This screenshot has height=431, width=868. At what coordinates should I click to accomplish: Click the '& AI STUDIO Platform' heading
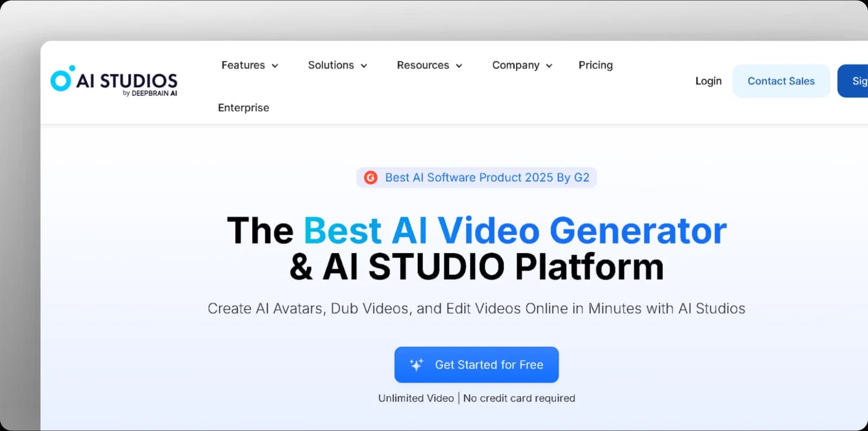click(476, 266)
